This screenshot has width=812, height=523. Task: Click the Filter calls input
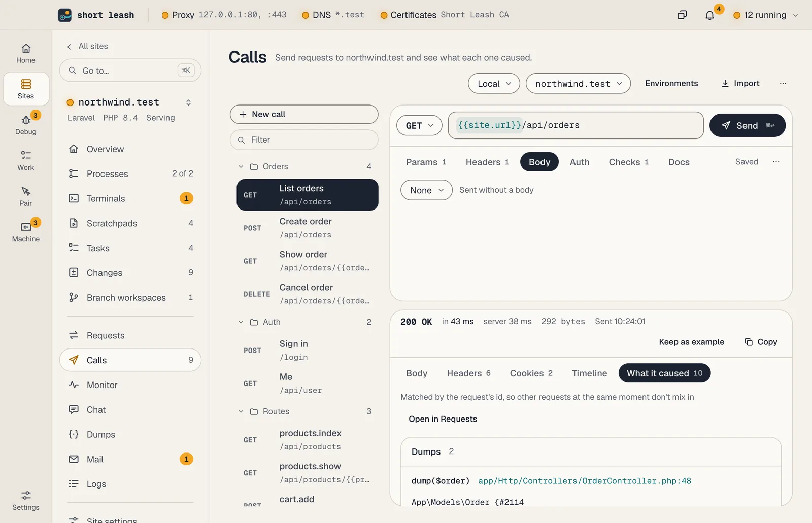click(304, 140)
